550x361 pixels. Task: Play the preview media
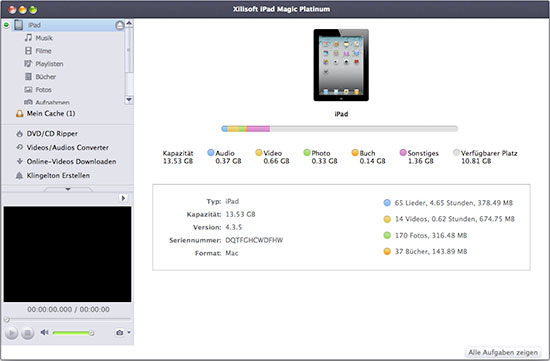[12, 333]
